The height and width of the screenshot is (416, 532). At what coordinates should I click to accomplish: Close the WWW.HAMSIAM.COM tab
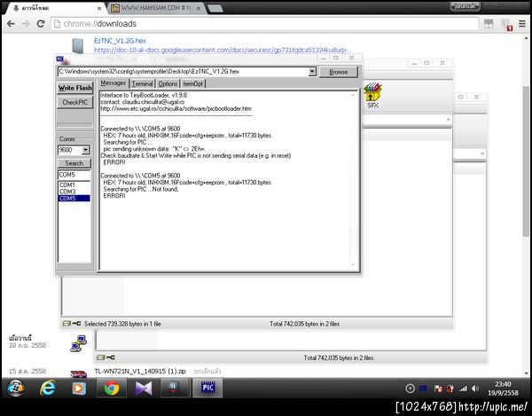199,8
